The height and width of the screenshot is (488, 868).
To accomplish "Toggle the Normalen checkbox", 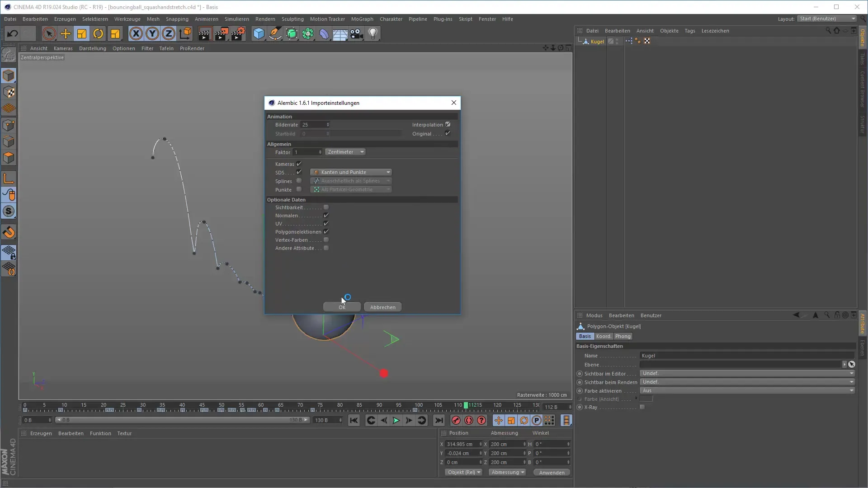I will [x=326, y=216].
